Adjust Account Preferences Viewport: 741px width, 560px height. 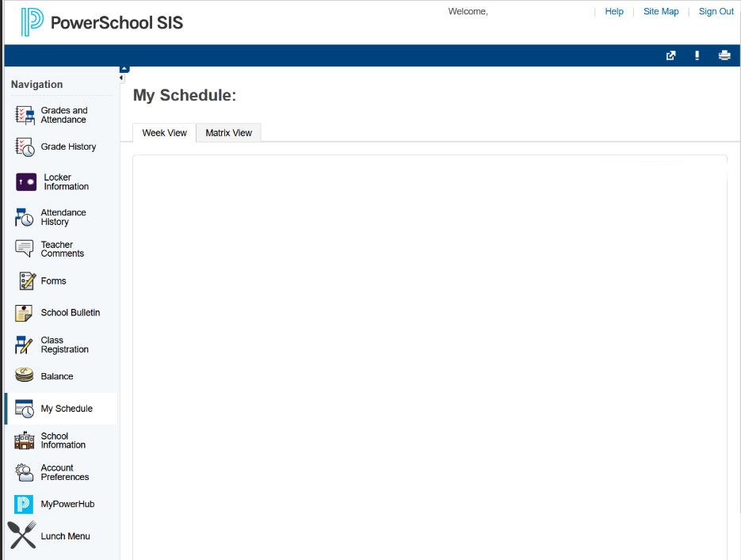59,472
